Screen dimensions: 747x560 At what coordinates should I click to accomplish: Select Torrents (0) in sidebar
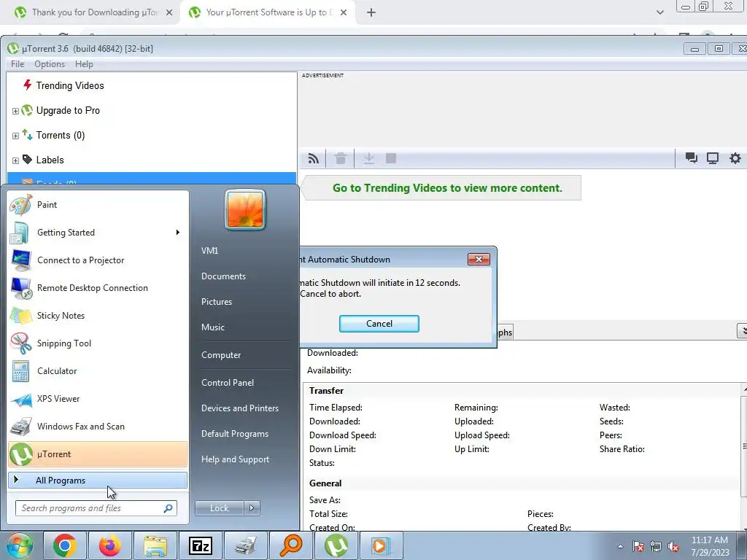coord(61,135)
